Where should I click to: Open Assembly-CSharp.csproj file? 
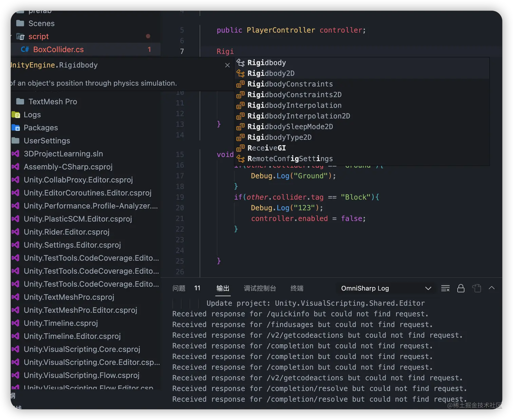pos(85,167)
